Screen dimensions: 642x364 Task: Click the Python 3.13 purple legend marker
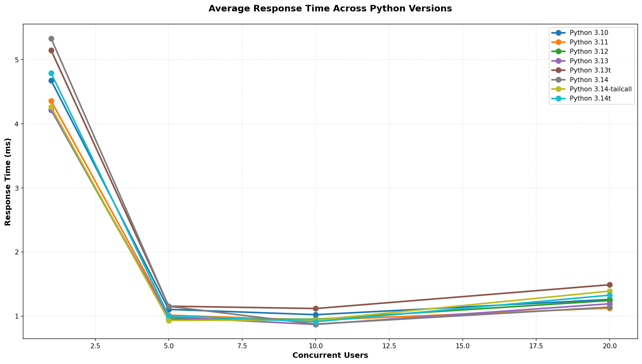[x=559, y=61]
